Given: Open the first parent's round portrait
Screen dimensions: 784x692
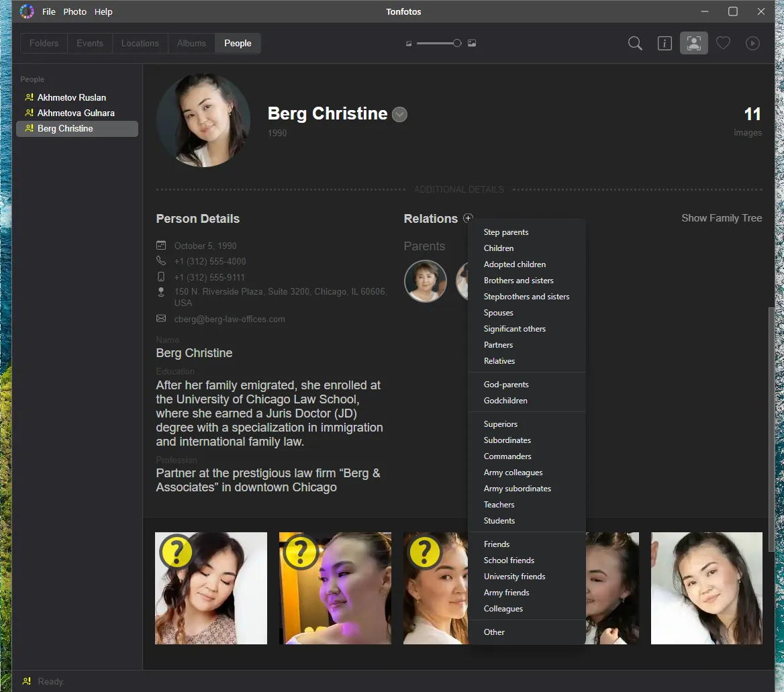Looking at the screenshot, I should 425,281.
